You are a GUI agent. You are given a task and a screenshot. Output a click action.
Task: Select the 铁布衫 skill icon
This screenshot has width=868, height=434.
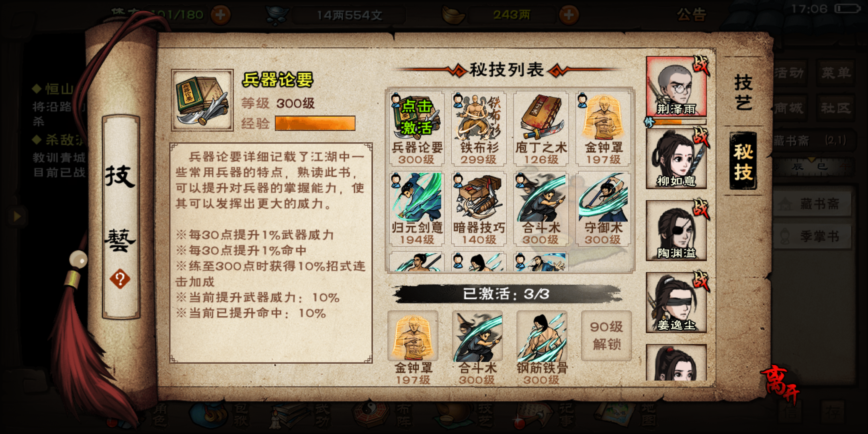479,128
